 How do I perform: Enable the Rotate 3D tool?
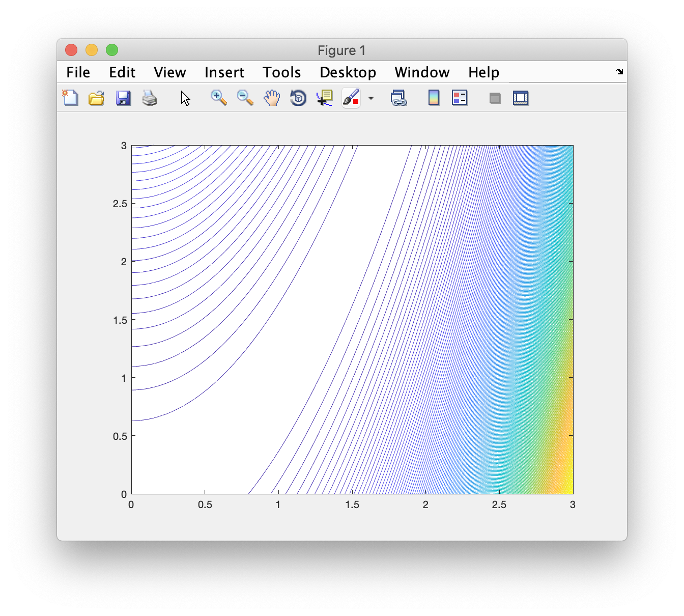(x=298, y=98)
